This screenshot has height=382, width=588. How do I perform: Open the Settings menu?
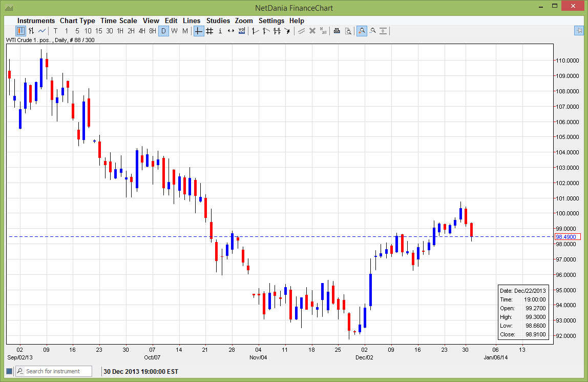(x=271, y=21)
